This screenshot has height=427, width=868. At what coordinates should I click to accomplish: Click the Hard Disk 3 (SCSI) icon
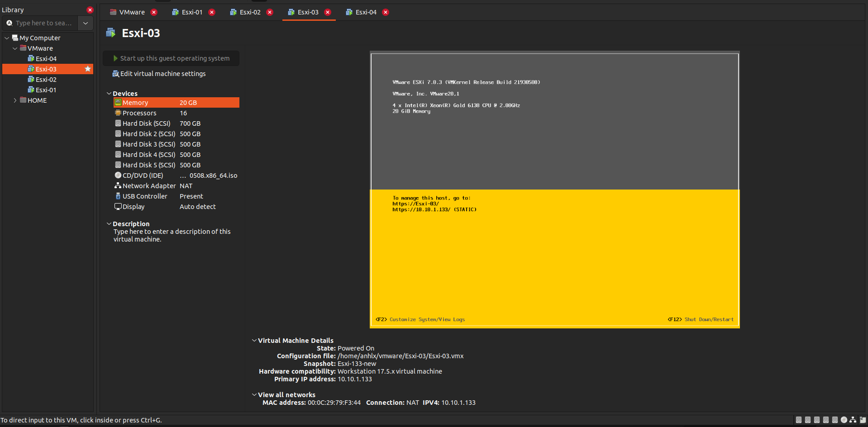118,144
